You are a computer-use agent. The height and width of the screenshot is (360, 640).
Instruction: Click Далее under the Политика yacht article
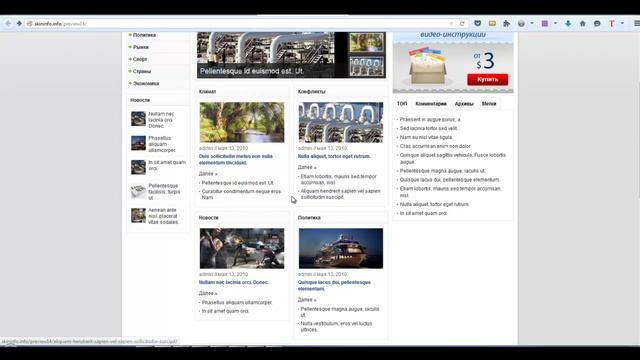[307, 300]
